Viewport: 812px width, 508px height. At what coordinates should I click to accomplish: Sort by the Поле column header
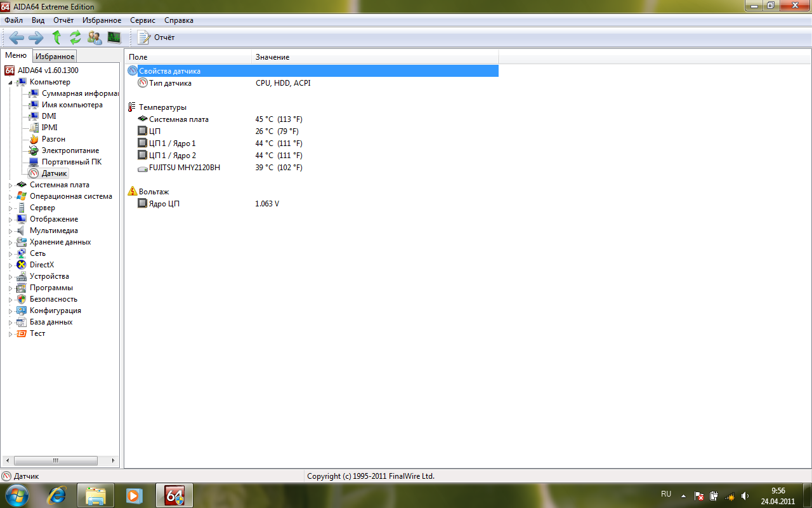point(188,57)
